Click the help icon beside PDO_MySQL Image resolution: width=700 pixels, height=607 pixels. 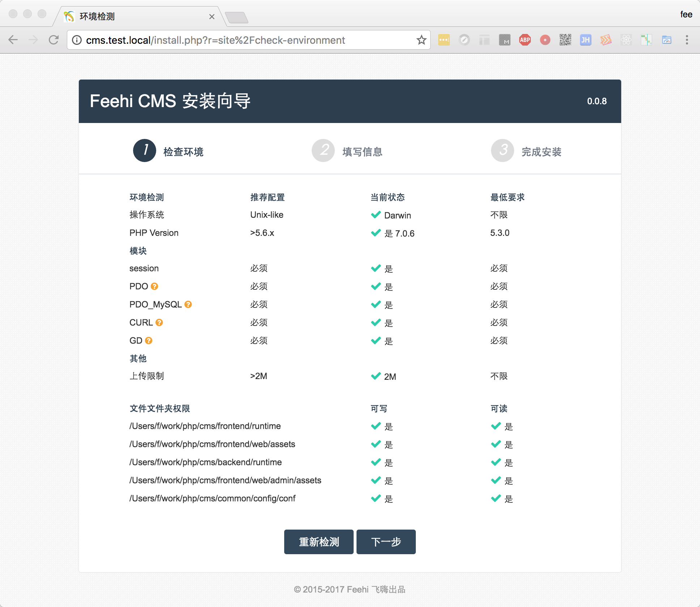tap(188, 305)
